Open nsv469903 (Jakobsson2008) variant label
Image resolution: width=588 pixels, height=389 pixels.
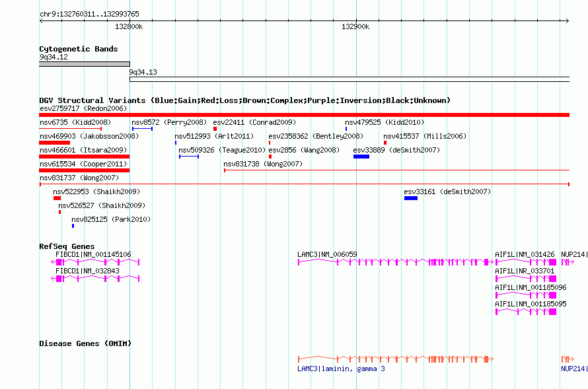tap(89, 136)
